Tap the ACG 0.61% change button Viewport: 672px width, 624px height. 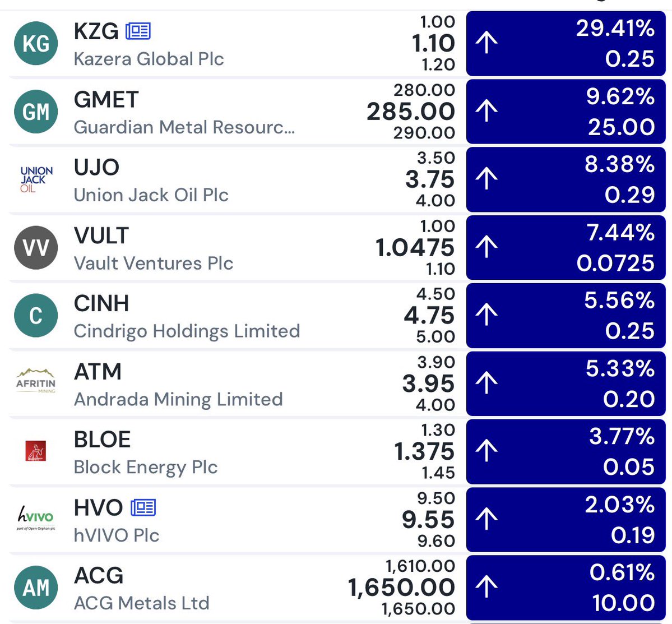pyautogui.click(x=566, y=588)
